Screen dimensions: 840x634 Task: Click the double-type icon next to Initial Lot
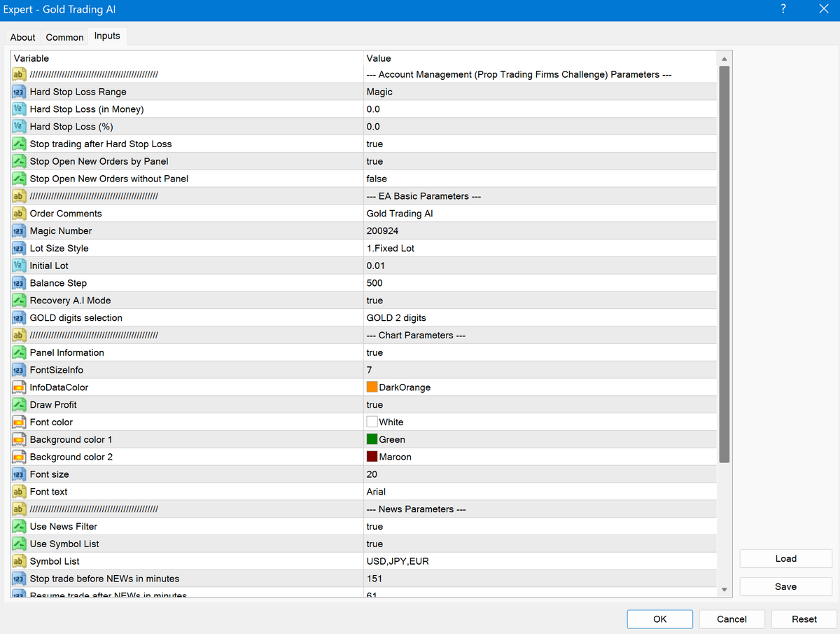pos(19,266)
